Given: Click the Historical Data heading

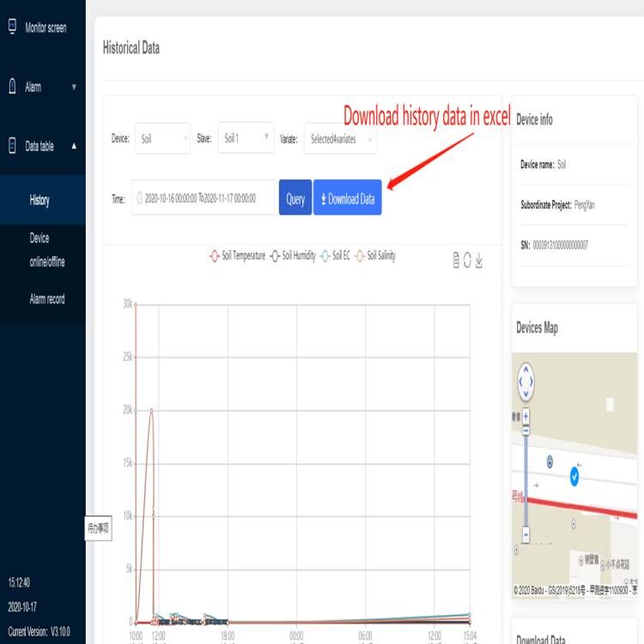Looking at the screenshot, I should coord(131,47).
